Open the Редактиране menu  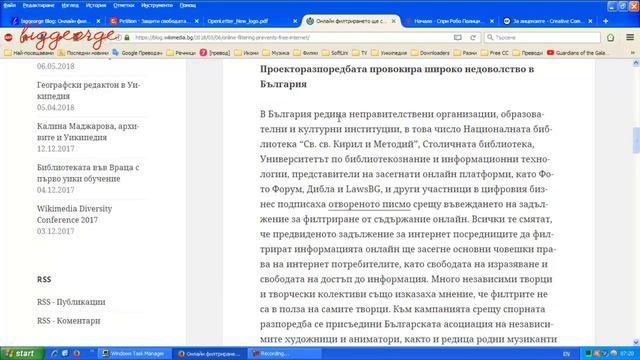tap(38, 5)
